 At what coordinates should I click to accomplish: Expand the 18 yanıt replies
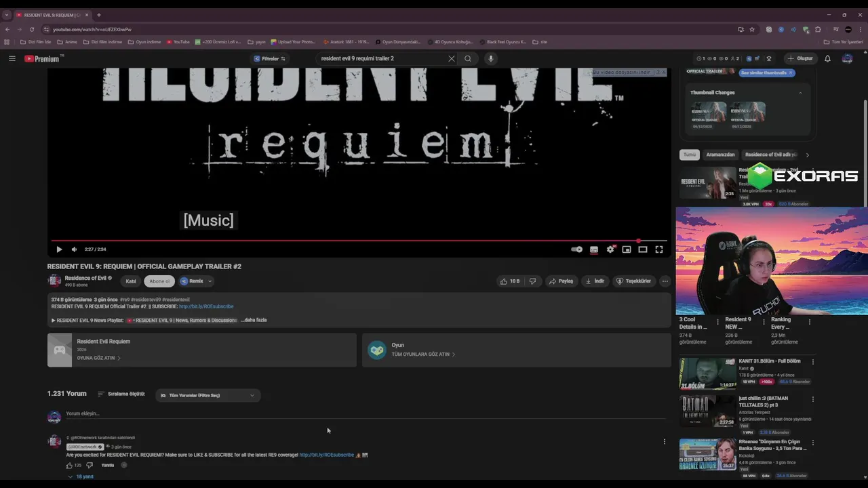(81, 476)
